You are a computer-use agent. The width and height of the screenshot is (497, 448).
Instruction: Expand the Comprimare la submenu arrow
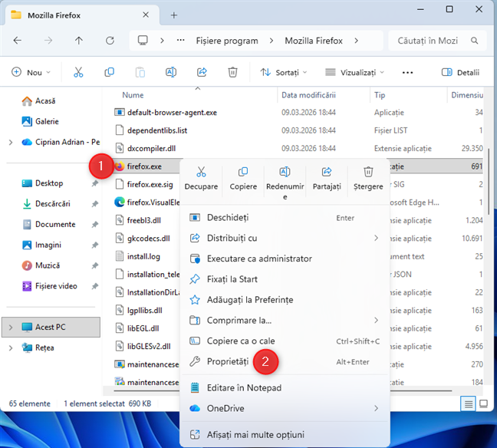tap(376, 320)
